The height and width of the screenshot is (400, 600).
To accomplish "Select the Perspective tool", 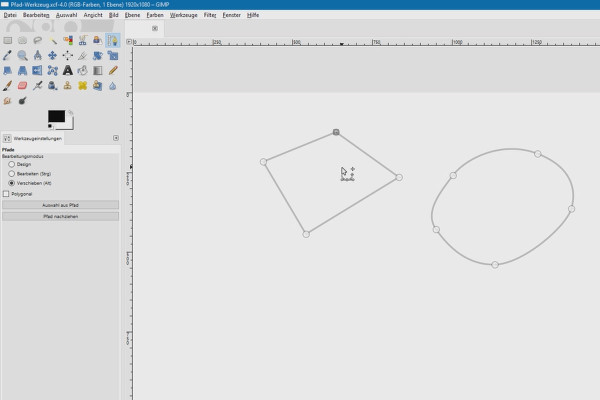I will tap(23, 70).
